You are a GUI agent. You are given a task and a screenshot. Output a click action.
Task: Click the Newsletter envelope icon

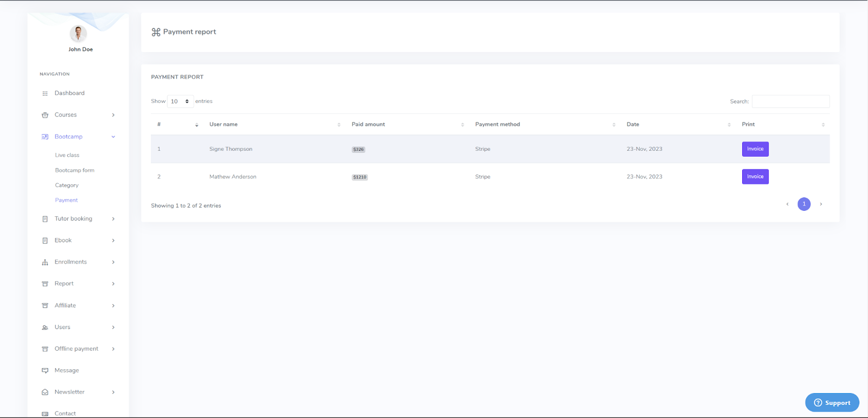point(45,393)
